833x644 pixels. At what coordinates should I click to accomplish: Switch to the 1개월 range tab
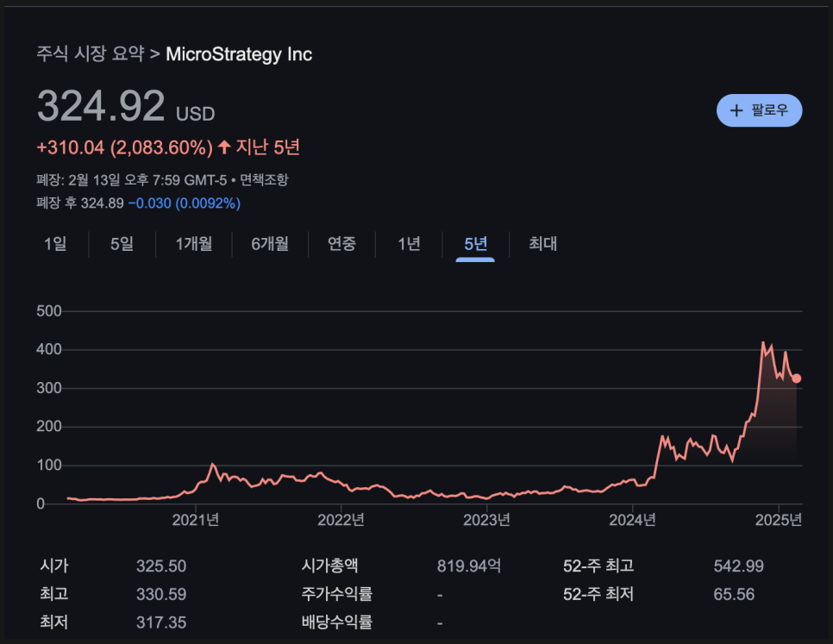(194, 244)
